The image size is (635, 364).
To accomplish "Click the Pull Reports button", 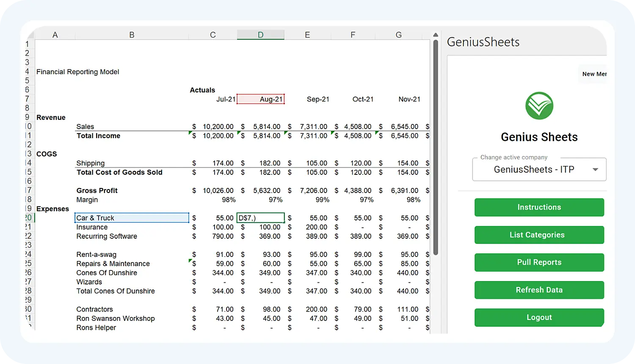I will (x=539, y=262).
